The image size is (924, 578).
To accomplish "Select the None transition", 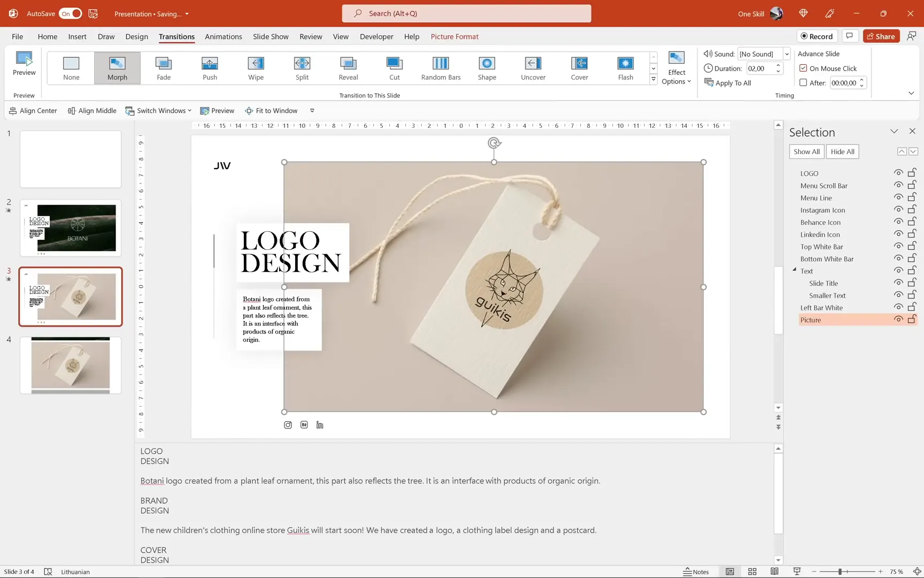I will click(x=71, y=68).
